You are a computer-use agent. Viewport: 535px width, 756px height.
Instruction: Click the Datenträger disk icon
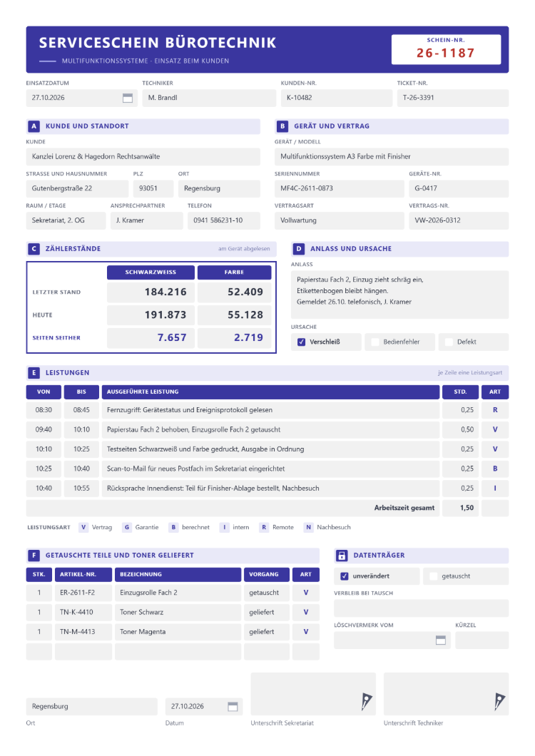coord(342,556)
